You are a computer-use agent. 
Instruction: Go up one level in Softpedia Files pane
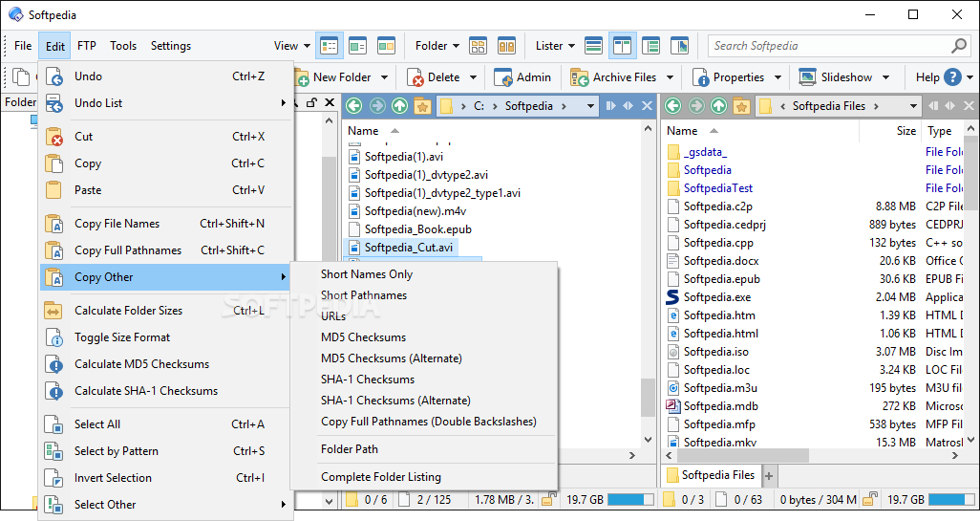coord(718,106)
